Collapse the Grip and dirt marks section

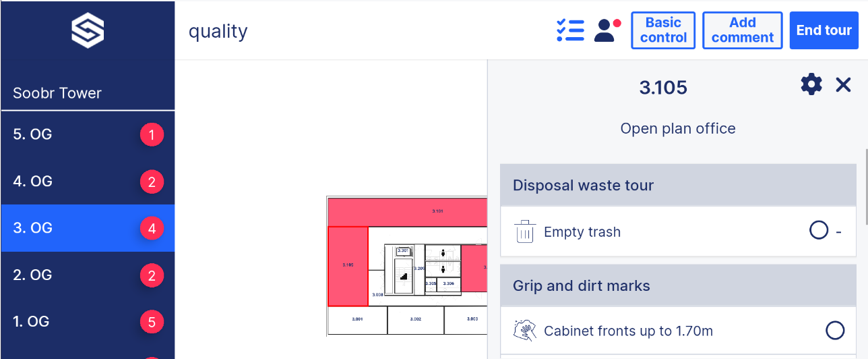(x=679, y=285)
